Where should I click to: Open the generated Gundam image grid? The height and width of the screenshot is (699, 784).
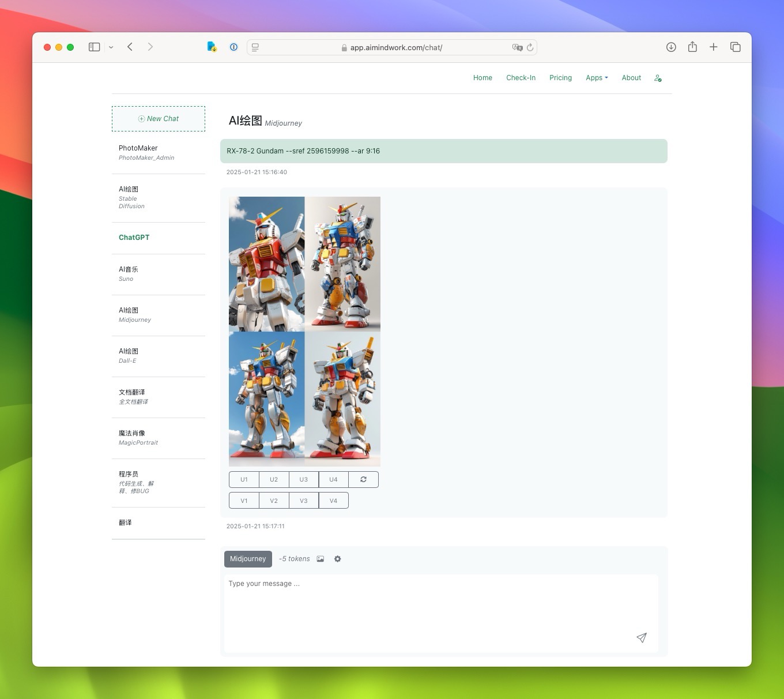304,332
